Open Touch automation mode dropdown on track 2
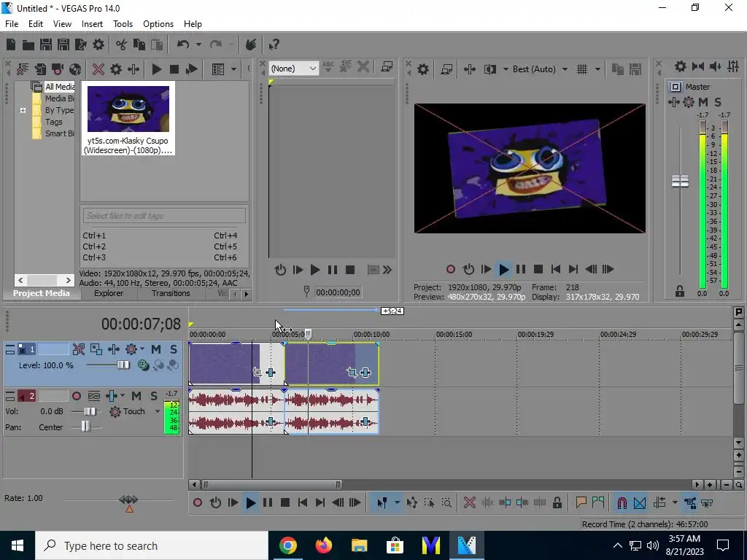The height and width of the screenshot is (560, 747). pyautogui.click(x=158, y=411)
